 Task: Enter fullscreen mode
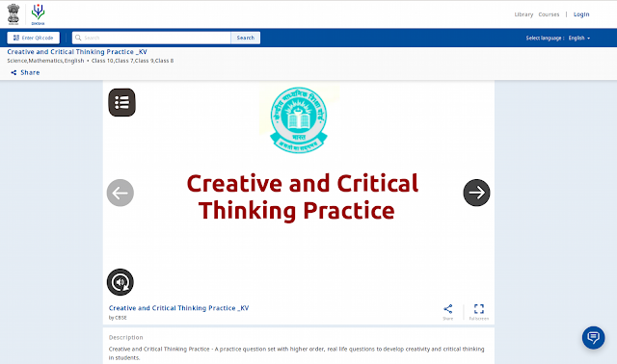point(479,312)
